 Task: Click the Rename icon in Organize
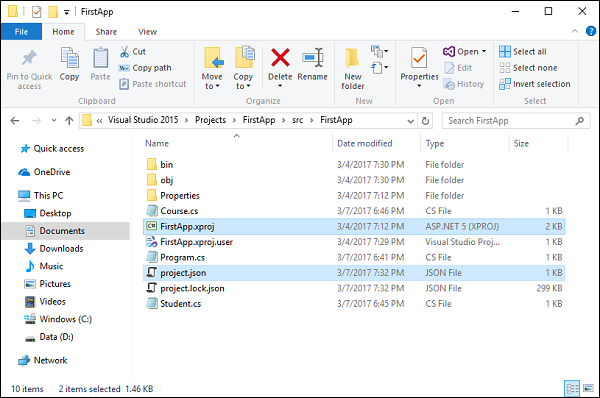point(313,57)
